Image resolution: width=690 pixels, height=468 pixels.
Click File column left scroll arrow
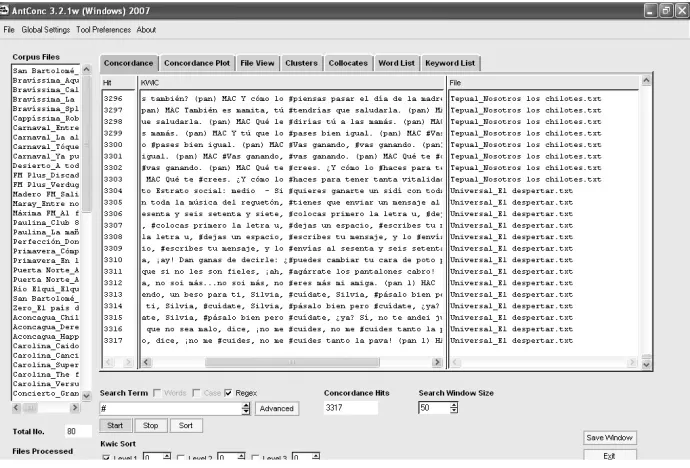[455, 362]
